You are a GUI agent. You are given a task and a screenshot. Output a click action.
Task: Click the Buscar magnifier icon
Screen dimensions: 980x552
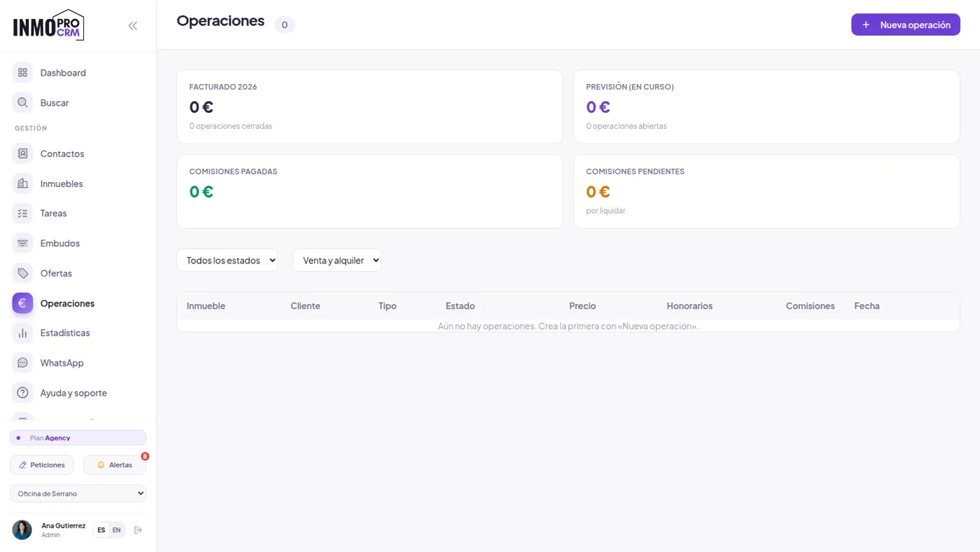[x=22, y=103]
